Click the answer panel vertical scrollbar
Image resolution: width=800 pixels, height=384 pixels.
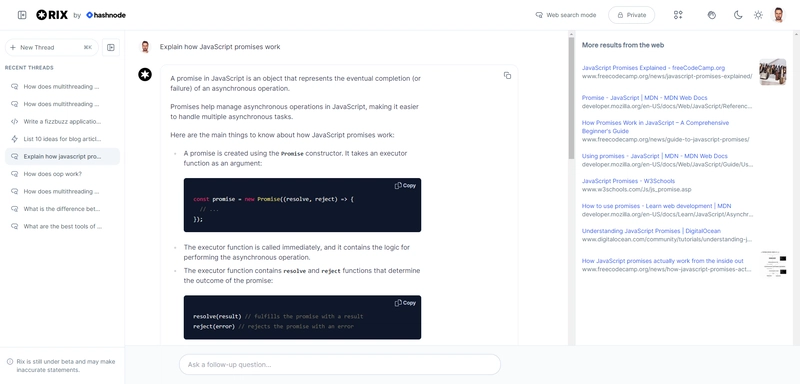[571, 97]
